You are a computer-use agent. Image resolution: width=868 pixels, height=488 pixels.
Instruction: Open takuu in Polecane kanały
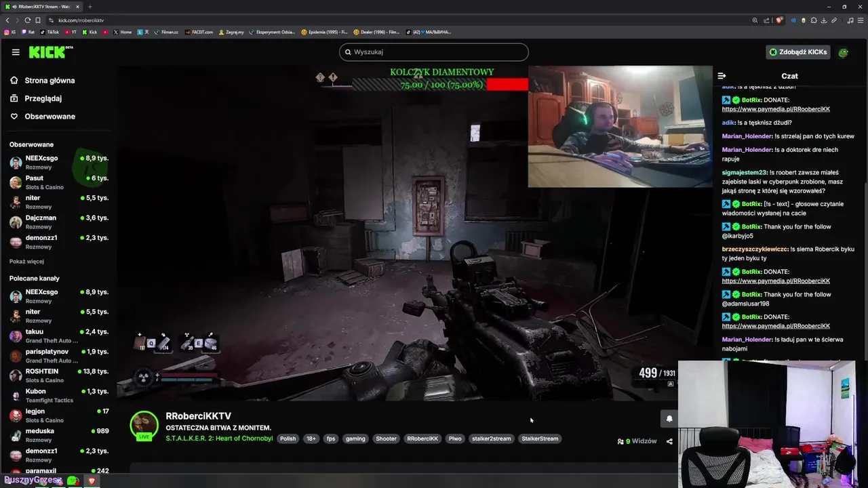[58, 336]
